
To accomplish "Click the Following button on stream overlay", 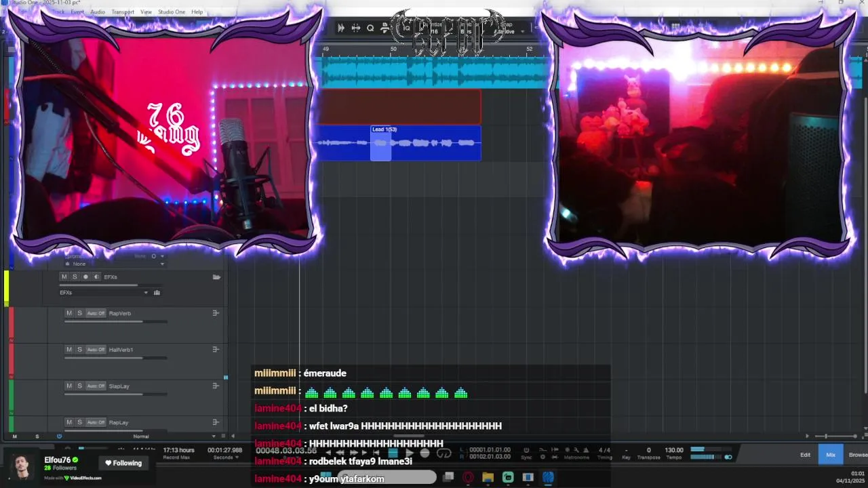I will [123, 463].
